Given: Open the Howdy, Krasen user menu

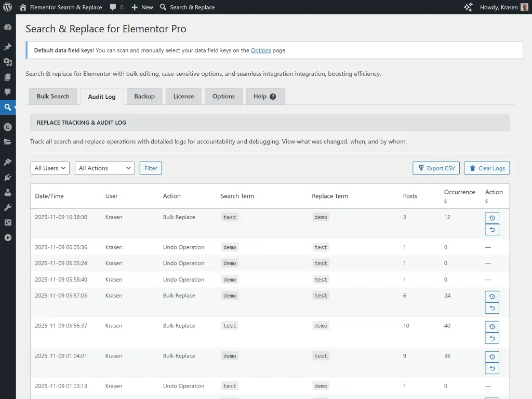Looking at the screenshot, I should pyautogui.click(x=499, y=7).
